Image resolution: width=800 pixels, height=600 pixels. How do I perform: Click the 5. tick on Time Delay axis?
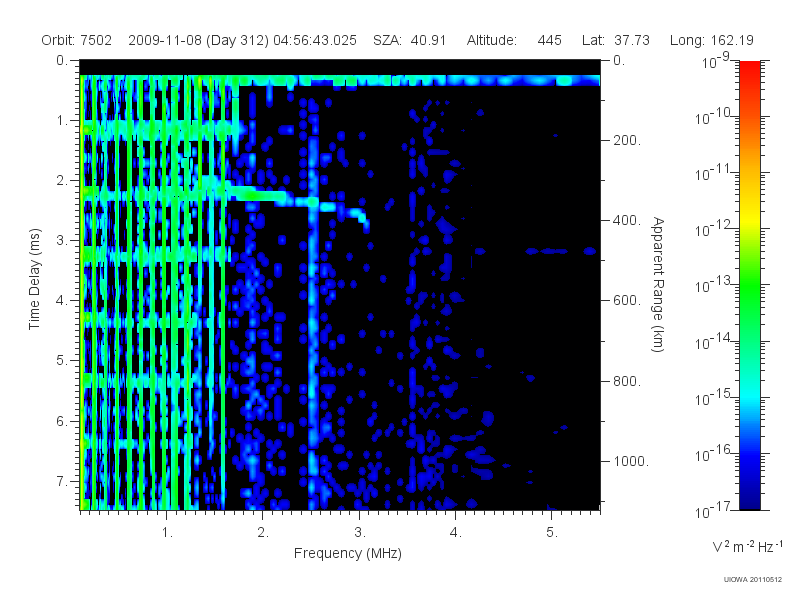point(62,361)
